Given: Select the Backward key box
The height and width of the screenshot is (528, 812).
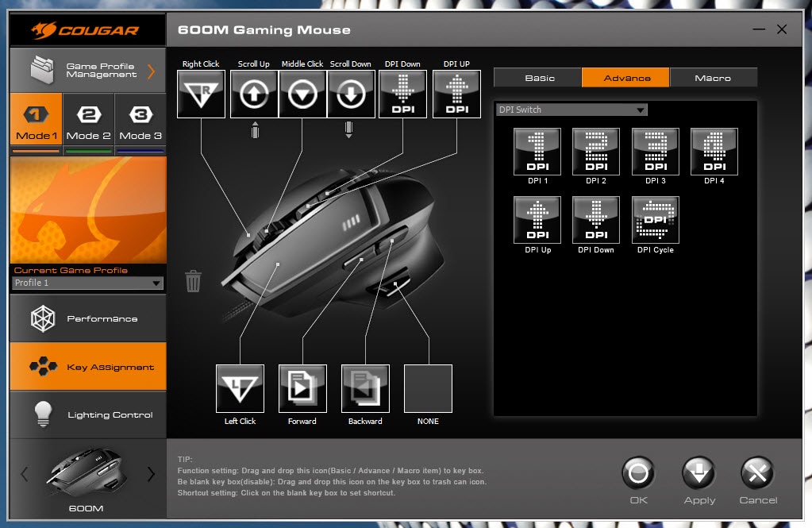Looking at the screenshot, I should tap(365, 388).
